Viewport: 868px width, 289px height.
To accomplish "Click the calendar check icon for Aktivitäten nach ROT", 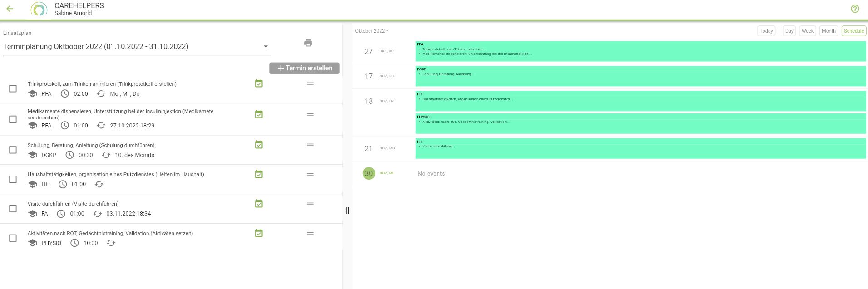I will tap(259, 233).
